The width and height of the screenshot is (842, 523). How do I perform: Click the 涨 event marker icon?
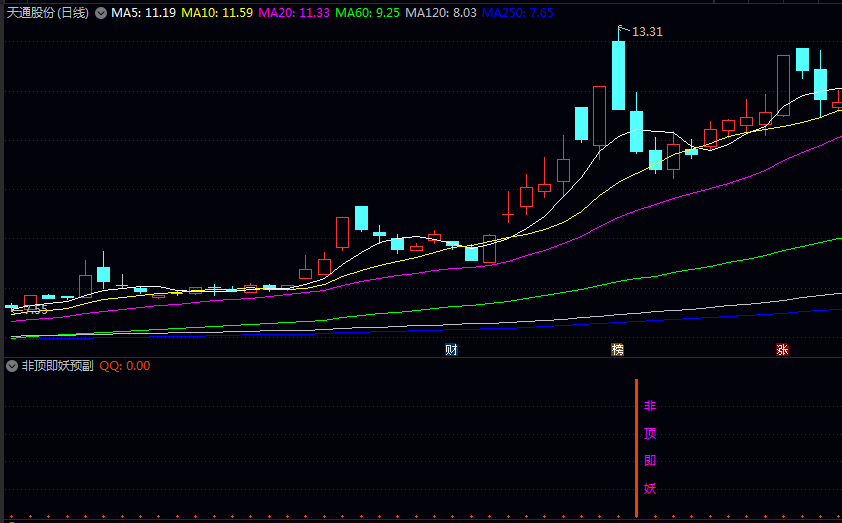click(x=782, y=350)
